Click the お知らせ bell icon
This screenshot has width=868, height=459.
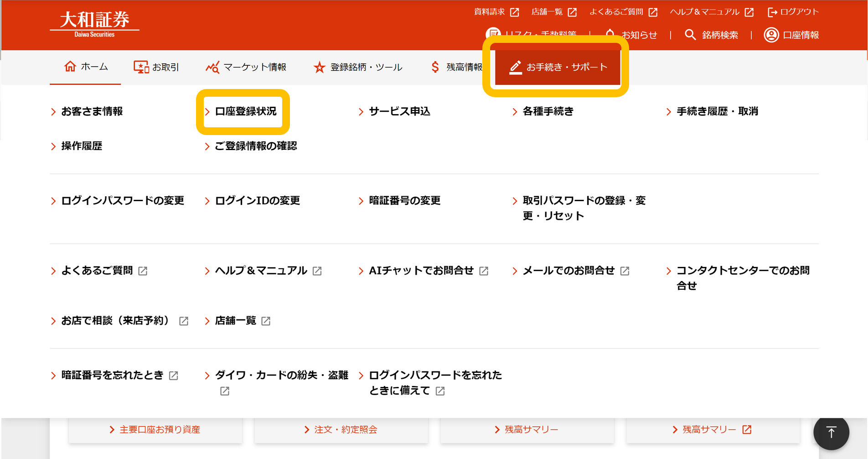610,34
